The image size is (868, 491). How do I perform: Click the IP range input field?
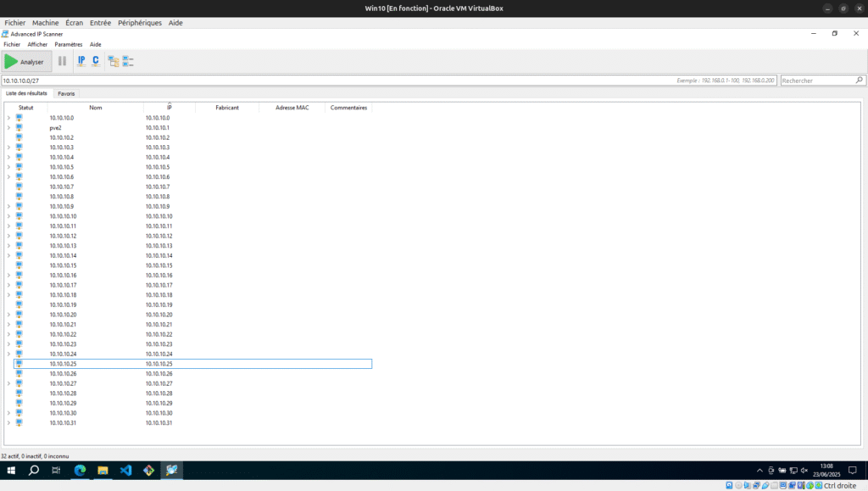coord(339,81)
